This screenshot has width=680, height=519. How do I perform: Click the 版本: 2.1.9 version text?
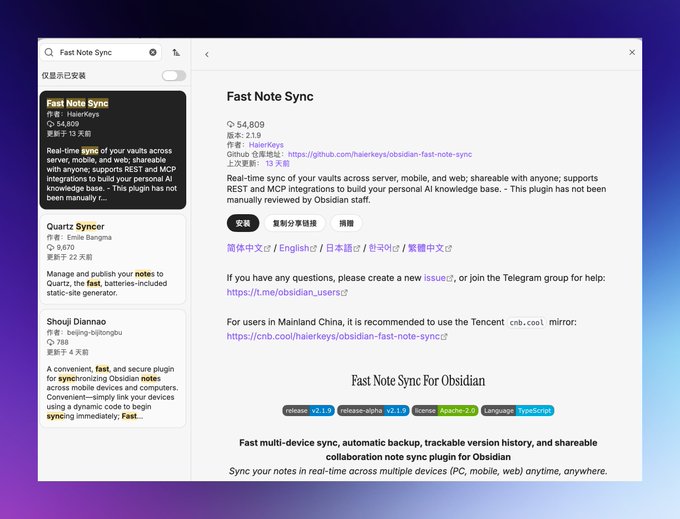point(244,135)
